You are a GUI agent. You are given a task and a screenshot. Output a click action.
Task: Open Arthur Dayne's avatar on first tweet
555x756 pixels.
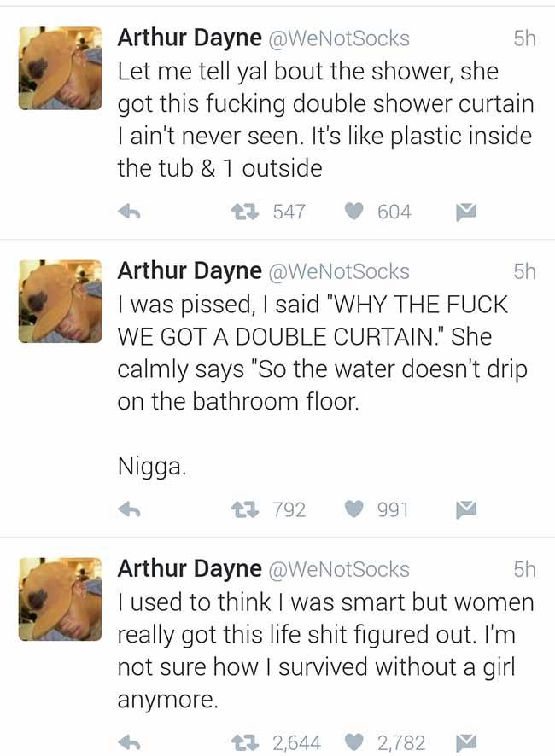(x=61, y=68)
